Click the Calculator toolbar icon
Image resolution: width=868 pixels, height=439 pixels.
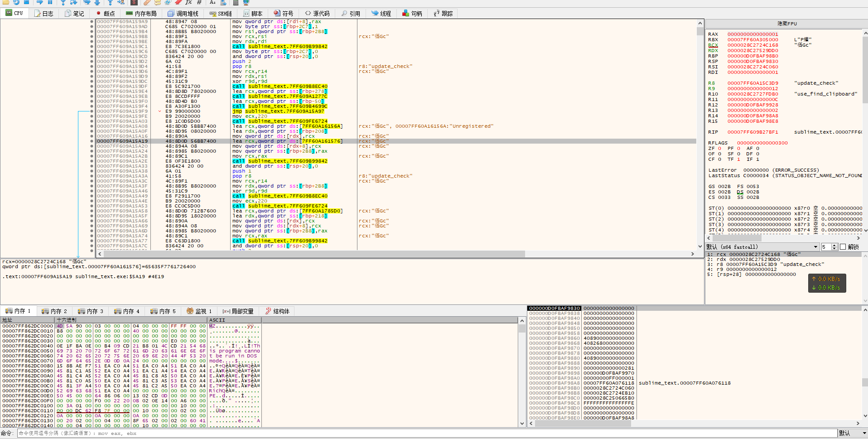point(236,2)
